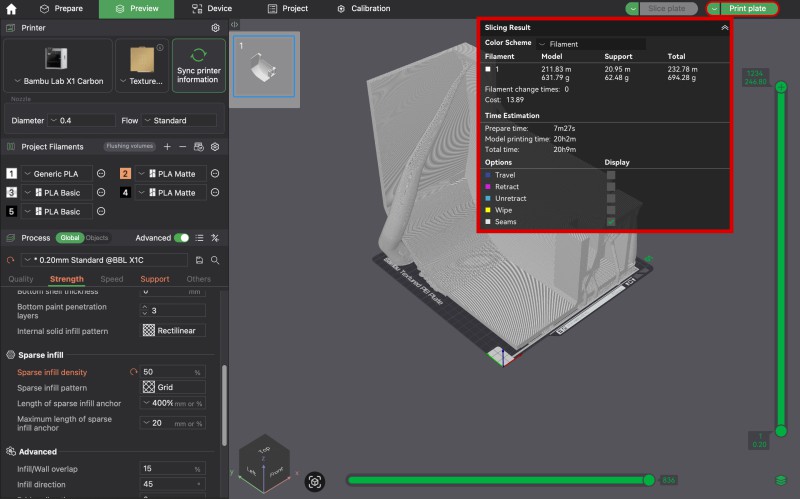Open the Slice plate dropdown arrow

click(633, 9)
